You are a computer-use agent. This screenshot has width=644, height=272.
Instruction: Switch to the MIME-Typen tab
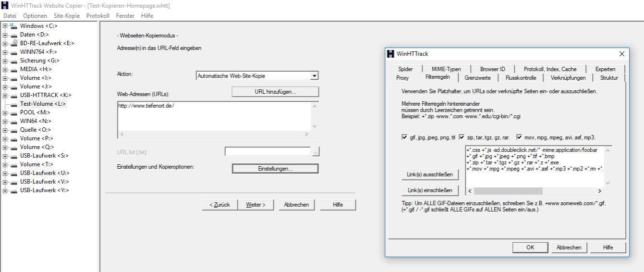(x=446, y=69)
